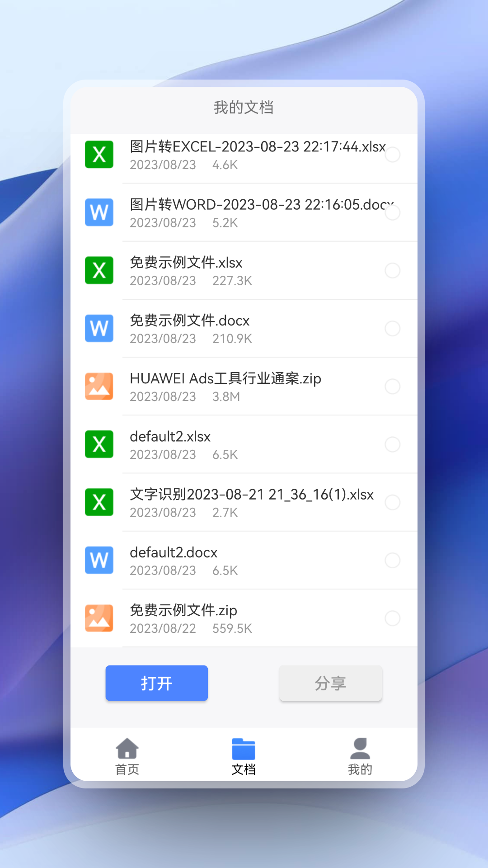This screenshot has height=868, width=488.
Task: Select the radio button for HUAWEI Ads zip file
Action: point(392,386)
